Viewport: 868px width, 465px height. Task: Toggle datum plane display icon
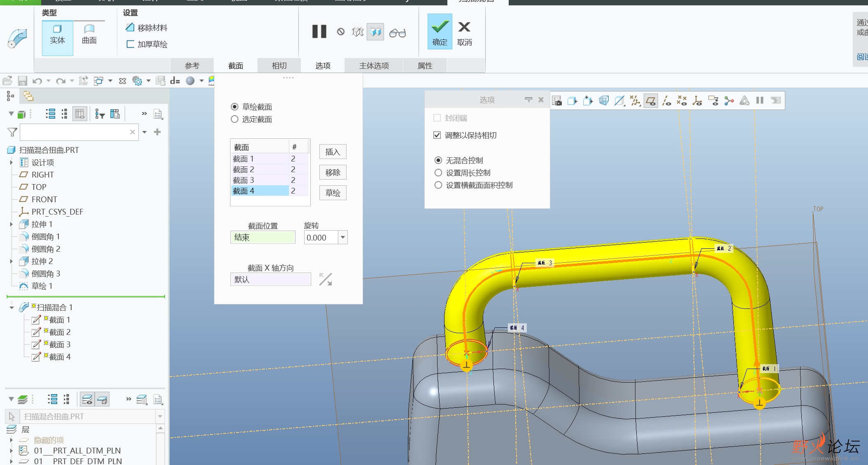click(x=651, y=100)
